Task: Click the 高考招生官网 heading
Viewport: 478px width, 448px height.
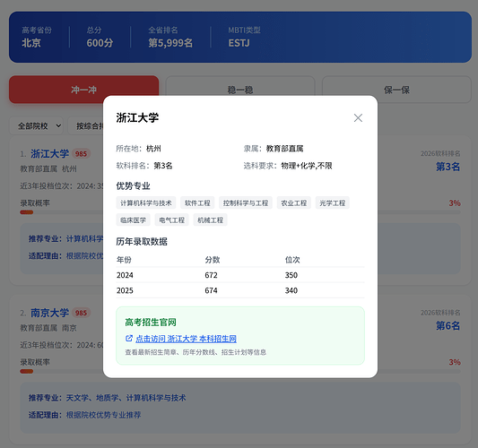Action: 151,323
